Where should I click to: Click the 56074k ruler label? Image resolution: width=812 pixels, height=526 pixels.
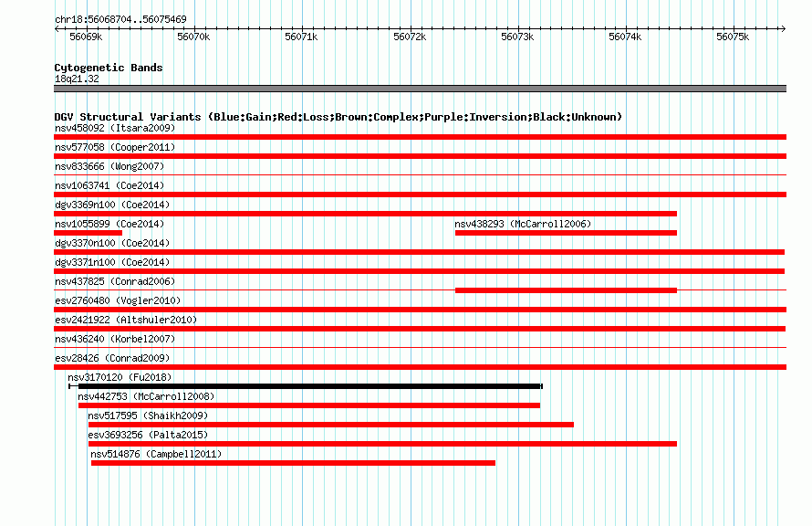(625, 37)
